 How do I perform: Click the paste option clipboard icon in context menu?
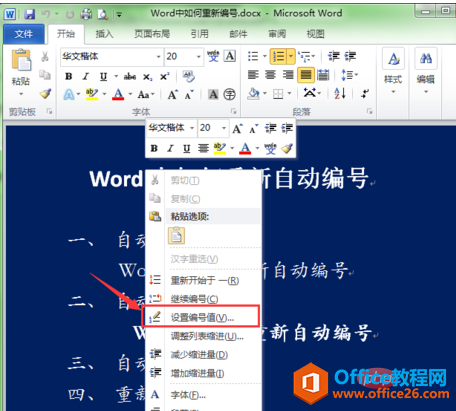[x=177, y=235]
